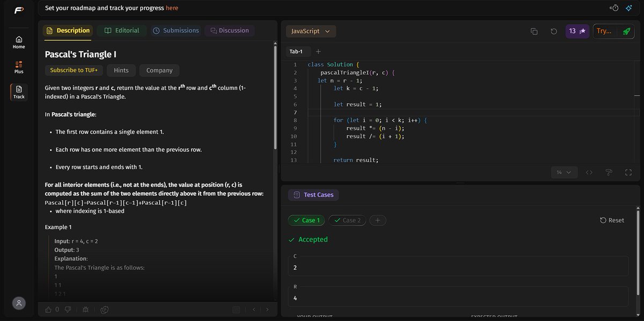Open the blue sparkle AI assistant icon
This screenshot has height=321, width=644.
[628, 8]
